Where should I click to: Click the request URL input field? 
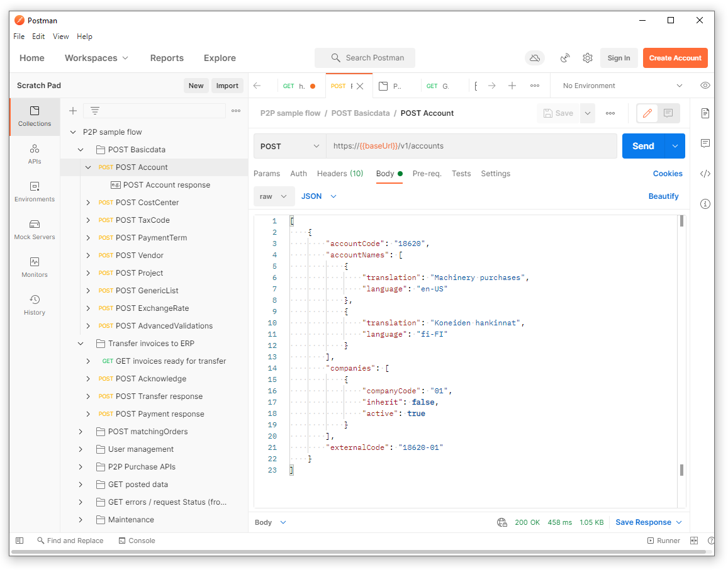pyautogui.click(x=440, y=145)
